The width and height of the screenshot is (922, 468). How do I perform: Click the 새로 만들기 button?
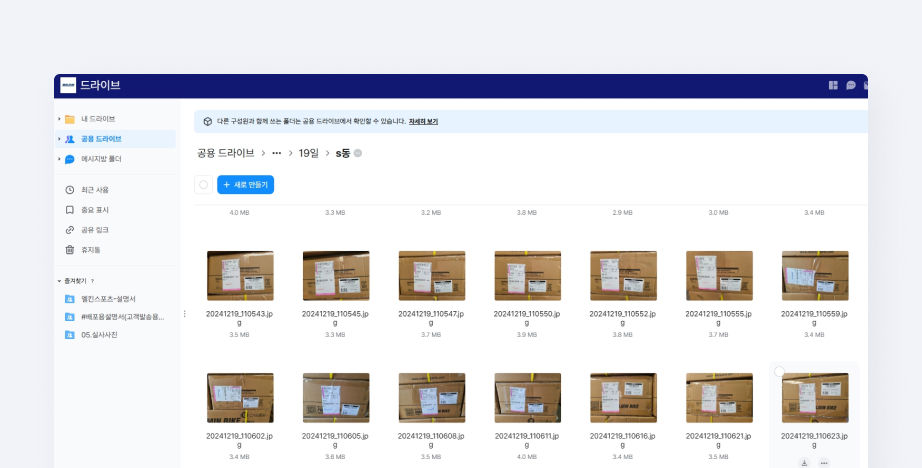245,185
